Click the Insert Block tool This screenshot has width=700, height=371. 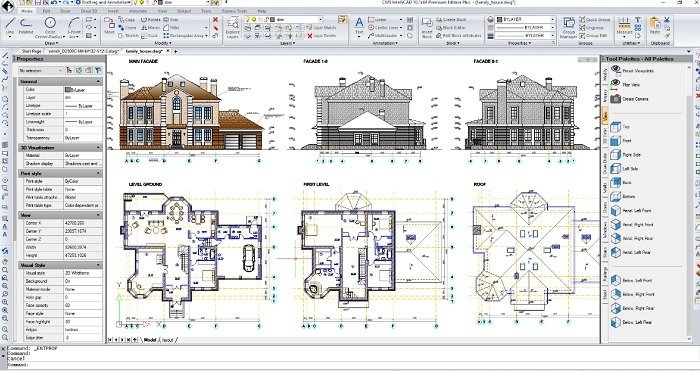pos(427,28)
